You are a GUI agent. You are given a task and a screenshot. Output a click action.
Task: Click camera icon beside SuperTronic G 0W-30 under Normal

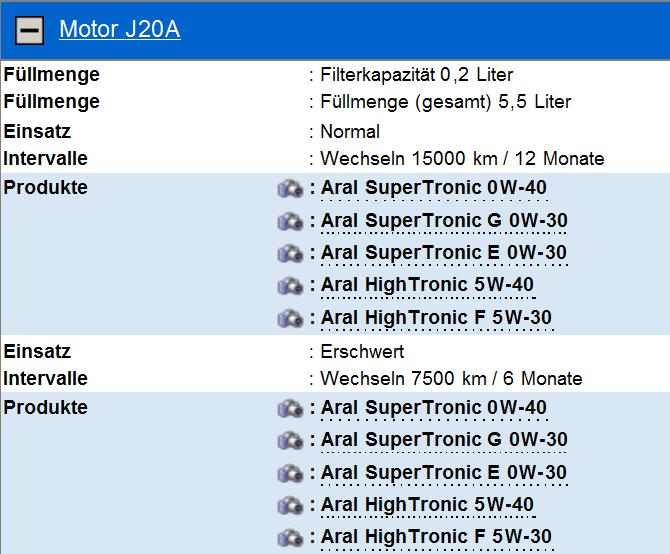(x=290, y=221)
